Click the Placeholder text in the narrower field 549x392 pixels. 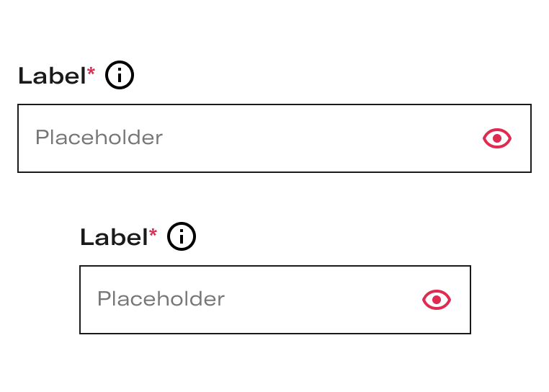161,298
